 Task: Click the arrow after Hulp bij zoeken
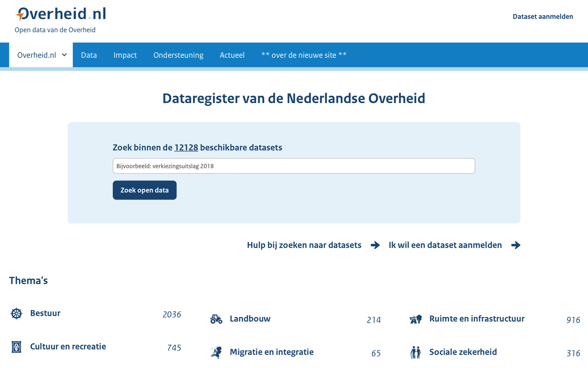tap(375, 245)
